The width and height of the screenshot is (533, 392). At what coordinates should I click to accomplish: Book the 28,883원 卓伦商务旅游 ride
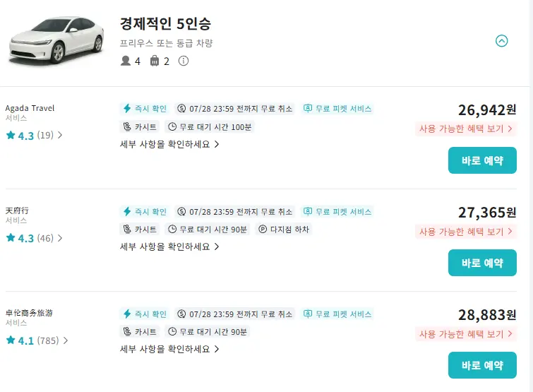tap(482, 365)
